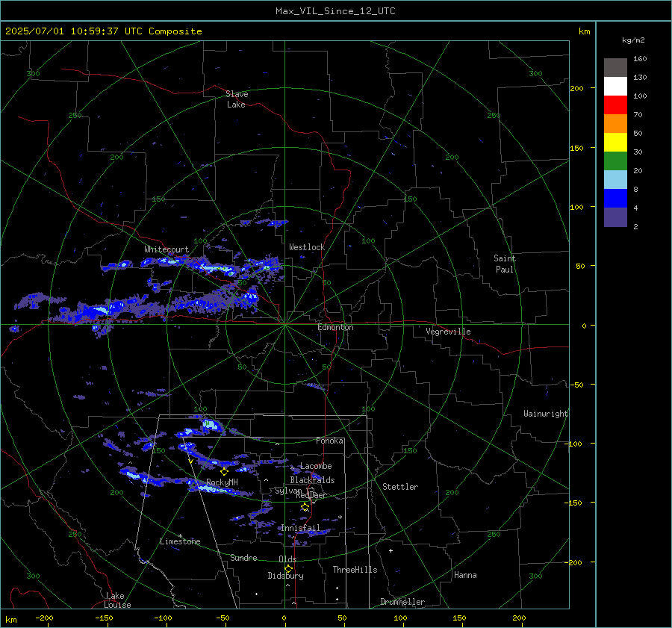Click the bright VIL echo east of Whitecourt
672x628 pixels.
coord(217,269)
